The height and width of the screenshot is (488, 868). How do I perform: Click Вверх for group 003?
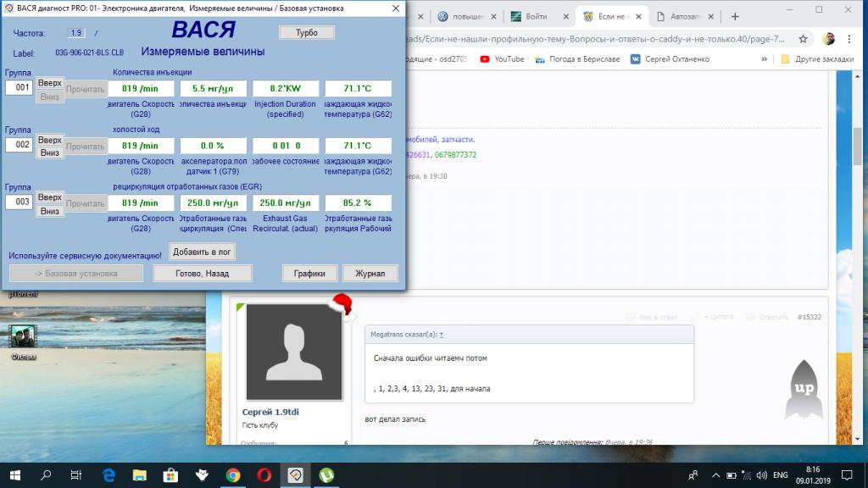50,197
